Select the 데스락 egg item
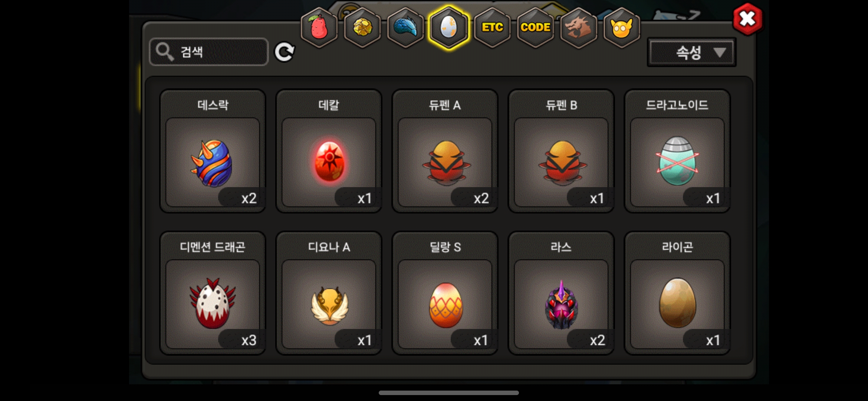 coord(213,151)
